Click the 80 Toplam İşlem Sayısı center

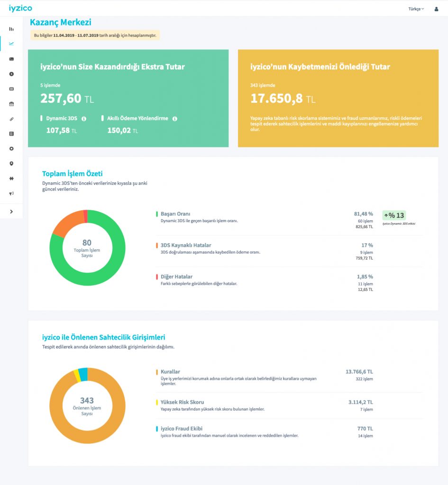[87, 248]
